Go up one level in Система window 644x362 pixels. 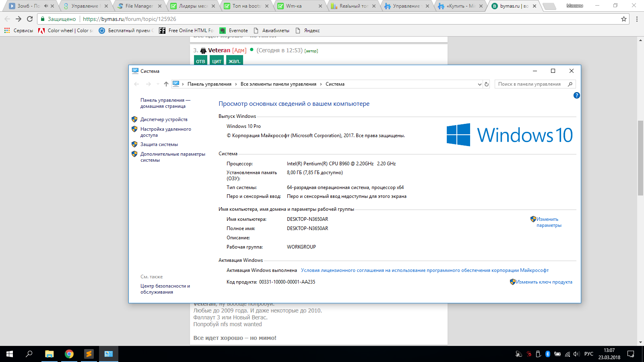(166, 84)
